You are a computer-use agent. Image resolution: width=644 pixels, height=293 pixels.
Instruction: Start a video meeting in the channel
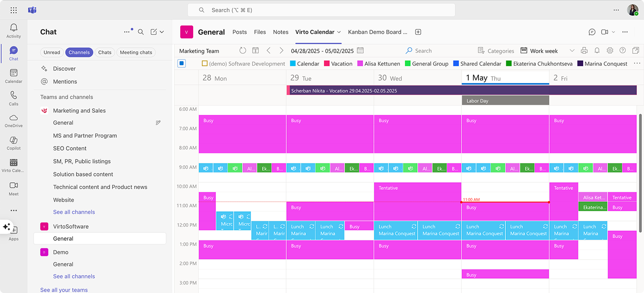click(605, 32)
